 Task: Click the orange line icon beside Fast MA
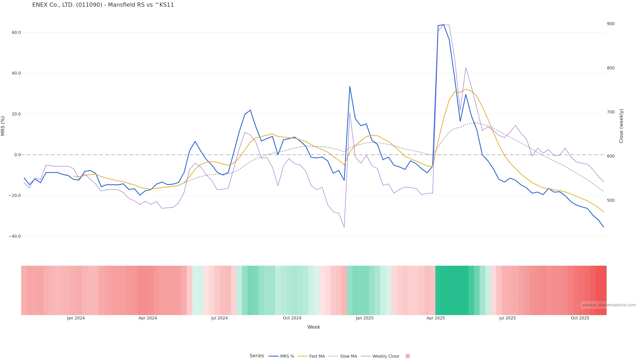coord(303,356)
